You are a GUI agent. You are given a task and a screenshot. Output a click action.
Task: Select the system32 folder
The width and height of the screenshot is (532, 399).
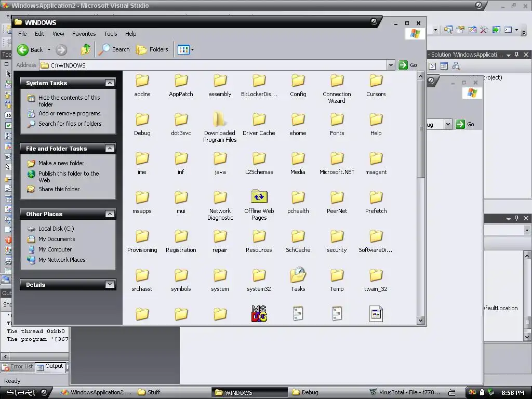pyautogui.click(x=259, y=280)
